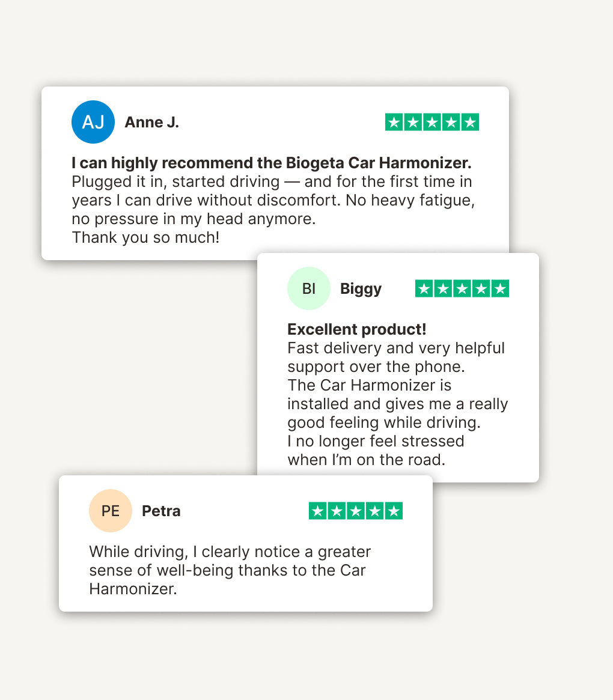The width and height of the screenshot is (613, 700).
Task: Select the bold Biogeta Car Harmonizer recommendation headline
Action: 271,163
